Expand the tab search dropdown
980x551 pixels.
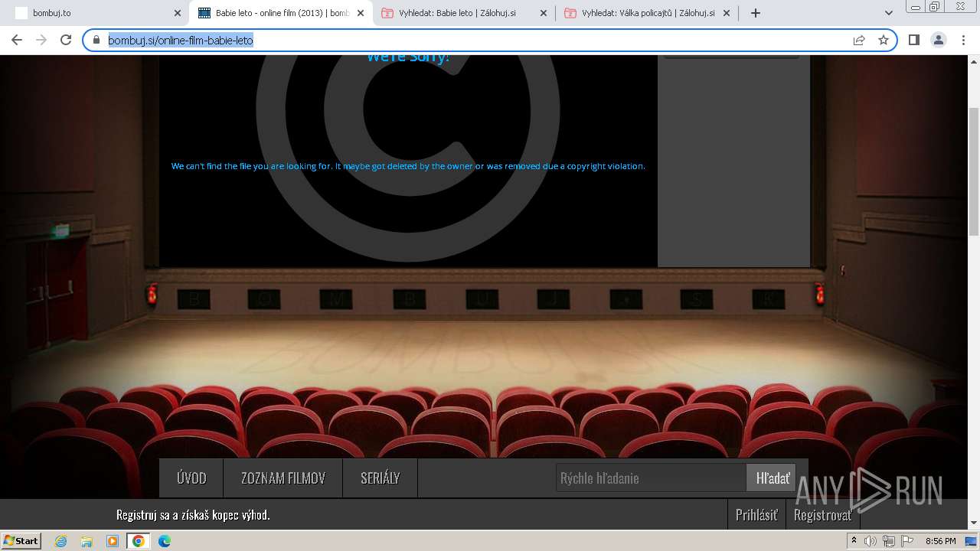point(889,13)
